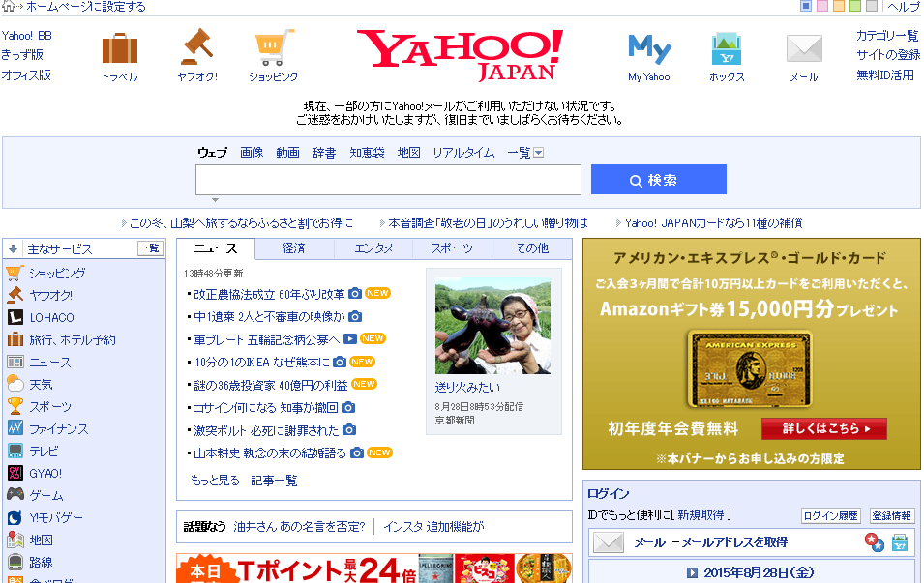Viewport: 924px width, 583px height.
Task: Switch to the 経済 tab
Action: point(293,248)
